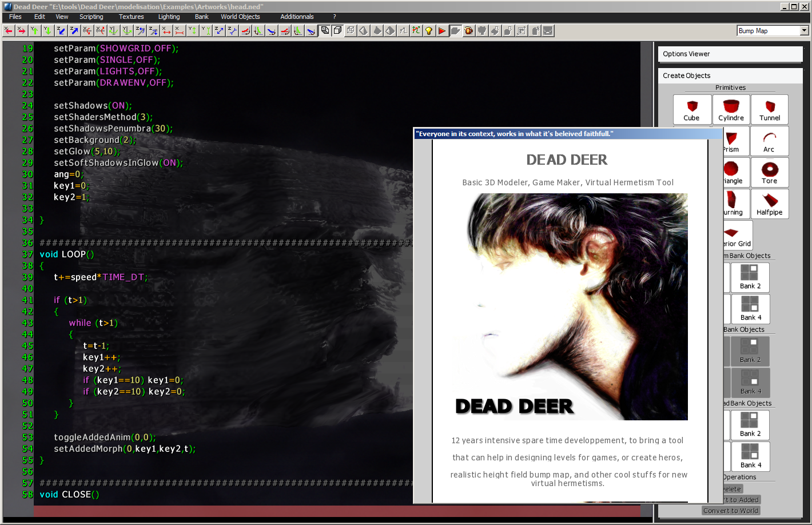Click the move X positive red arrow icon
The width and height of the screenshot is (812, 525).
pyautogui.click(x=22, y=31)
